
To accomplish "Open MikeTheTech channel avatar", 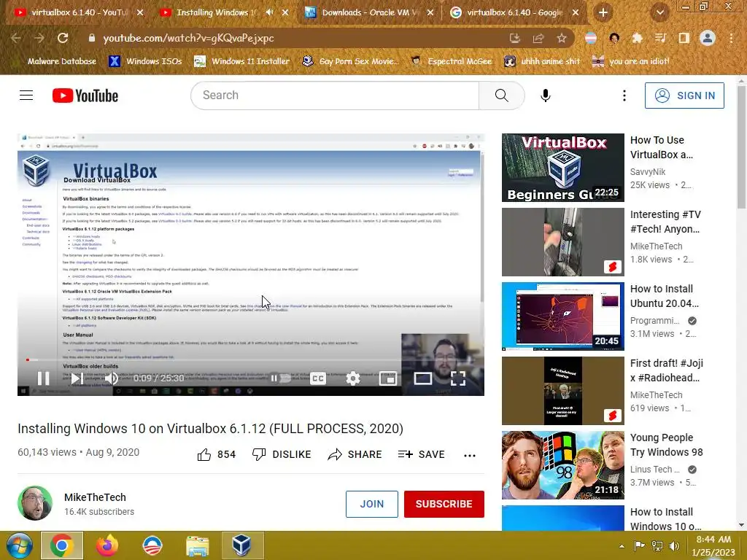I will [35, 503].
